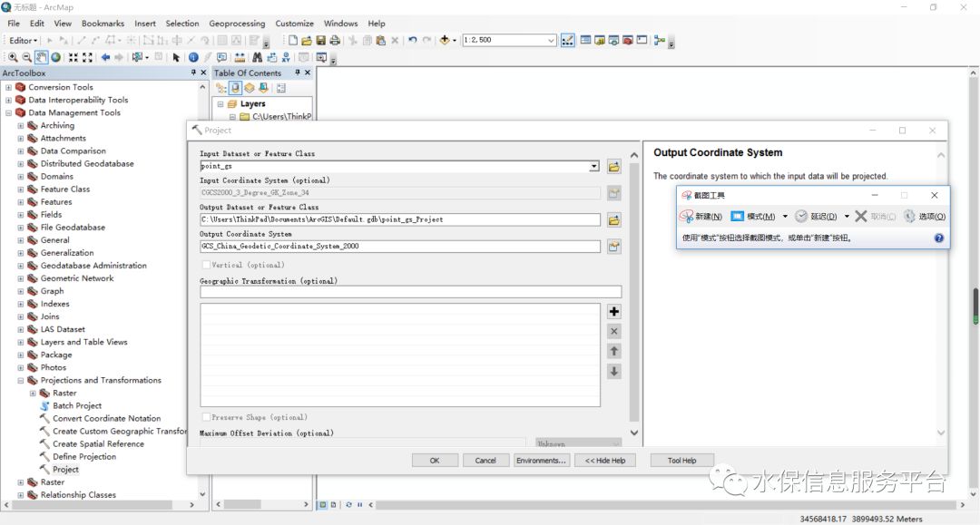Image resolution: width=980 pixels, height=525 pixels.
Task: Click the Go To XY tool
Action: (286, 57)
